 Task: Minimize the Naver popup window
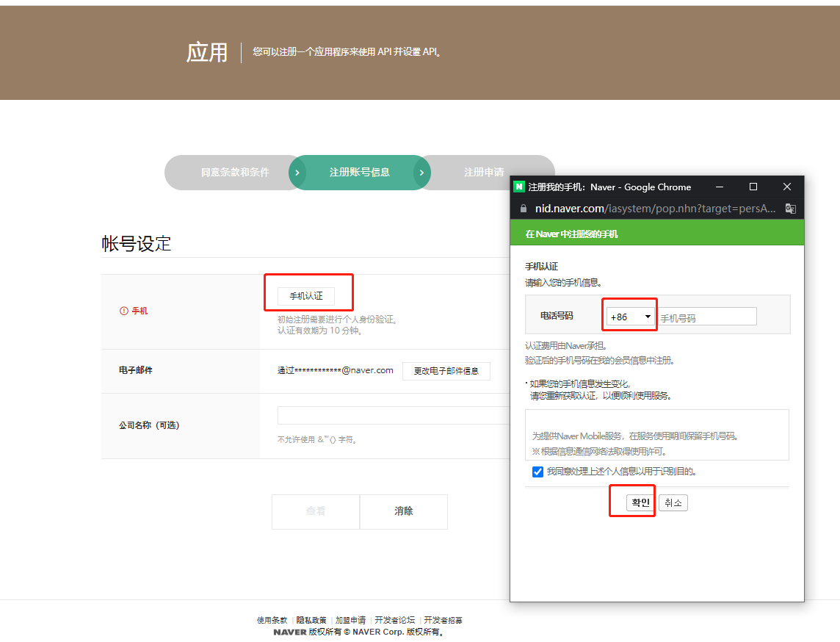click(720, 187)
